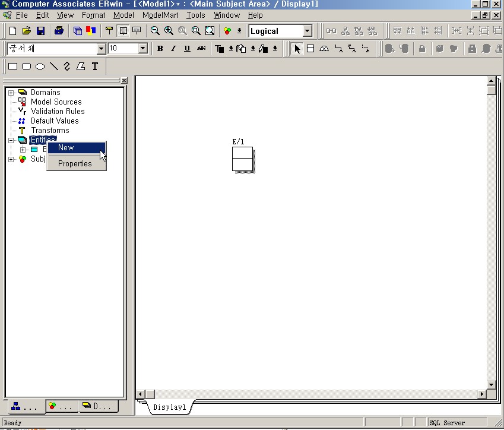Toggle Bold text formatting
This screenshot has width=504, height=430.
tap(160, 49)
